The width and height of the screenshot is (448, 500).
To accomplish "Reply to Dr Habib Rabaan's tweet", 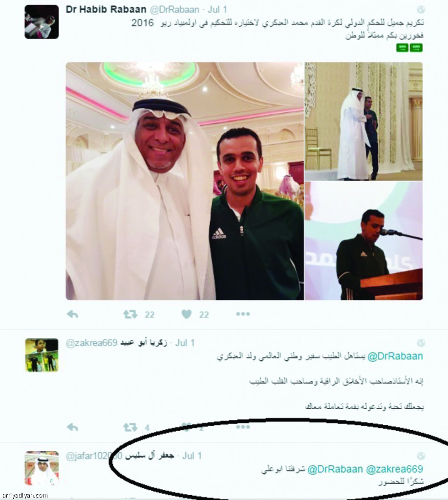I will tap(72, 314).
